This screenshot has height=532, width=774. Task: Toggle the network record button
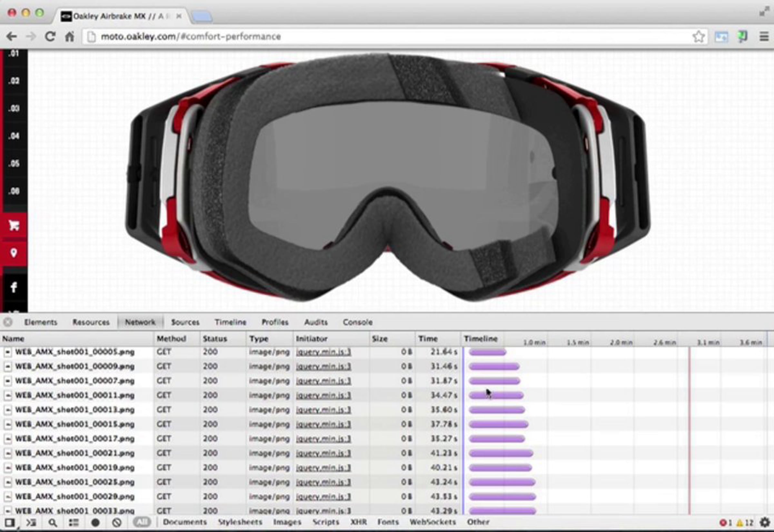click(x=95, y=522)
